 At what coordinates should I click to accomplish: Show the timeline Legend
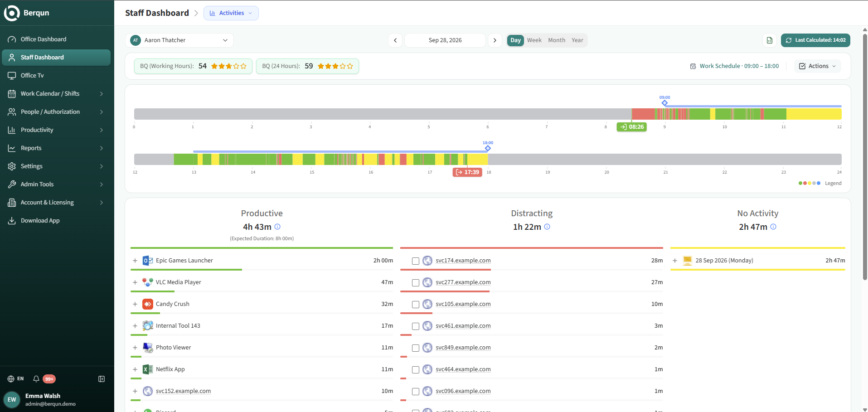[x=820, y=183]
